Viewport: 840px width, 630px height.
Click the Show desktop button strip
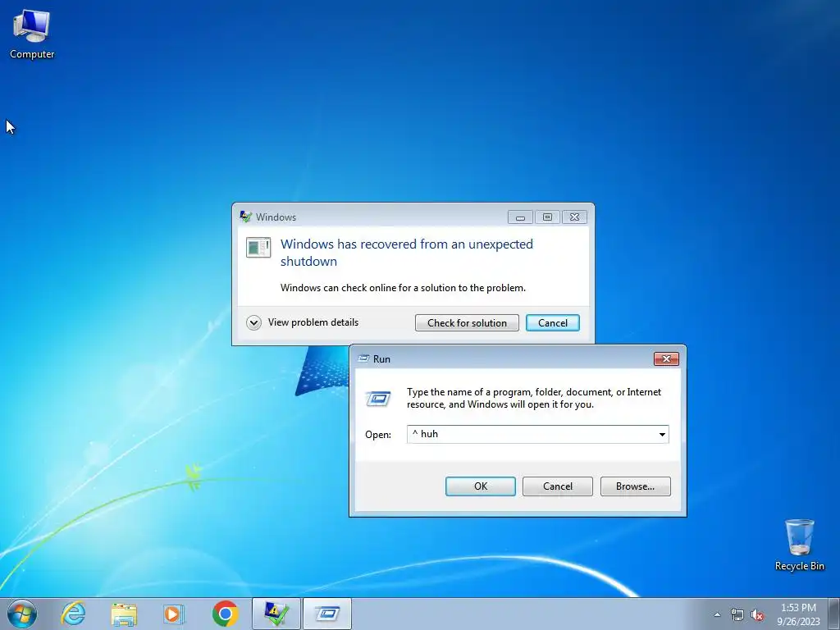834,614
